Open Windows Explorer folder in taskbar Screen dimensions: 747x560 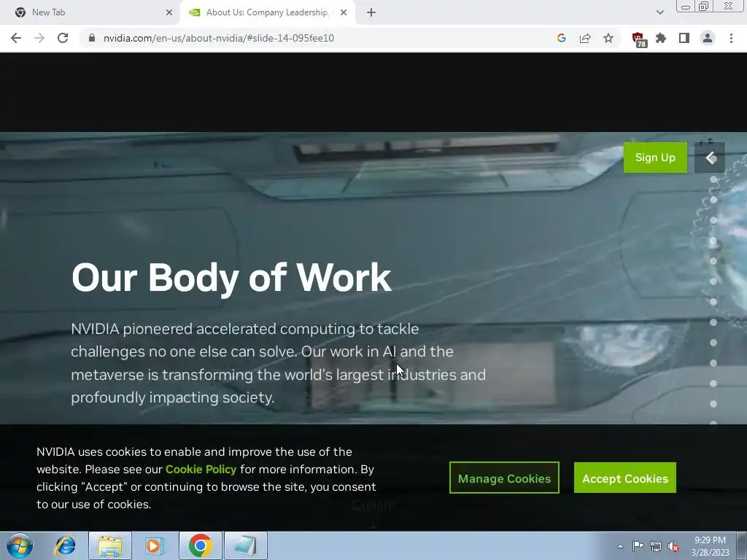click(x=110, y=545)
